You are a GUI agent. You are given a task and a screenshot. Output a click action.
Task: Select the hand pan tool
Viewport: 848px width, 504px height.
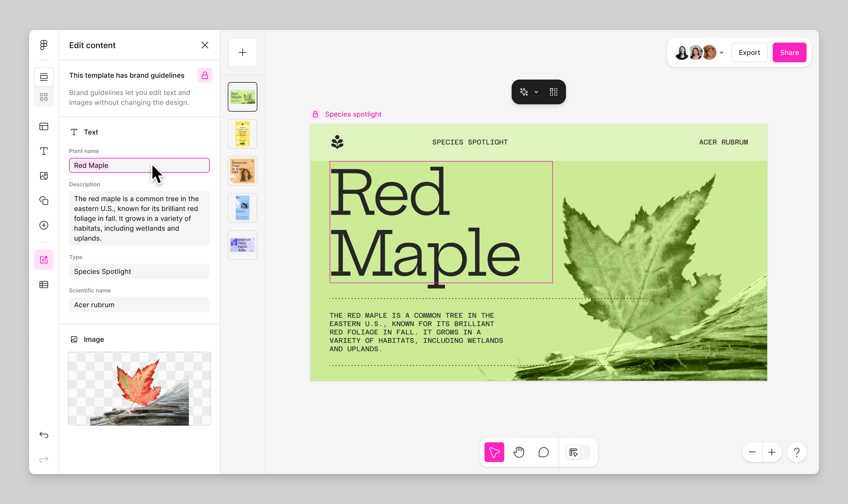518,452
